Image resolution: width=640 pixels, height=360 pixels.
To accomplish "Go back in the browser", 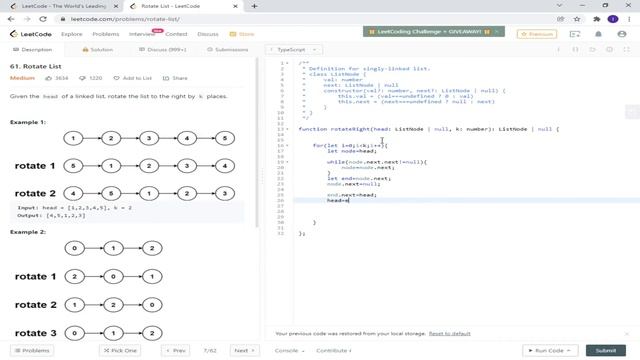I will [11, 19].
